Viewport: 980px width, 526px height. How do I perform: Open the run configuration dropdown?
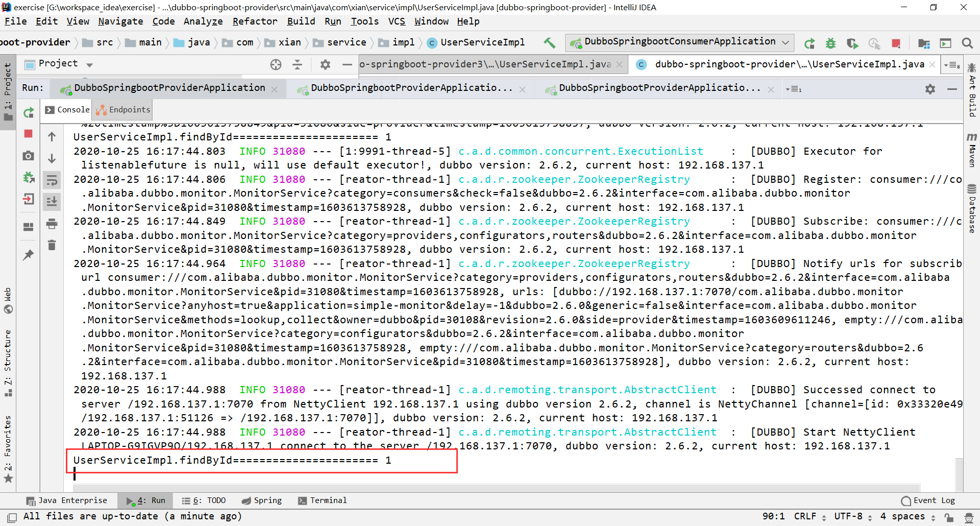[x=680, y=42]
